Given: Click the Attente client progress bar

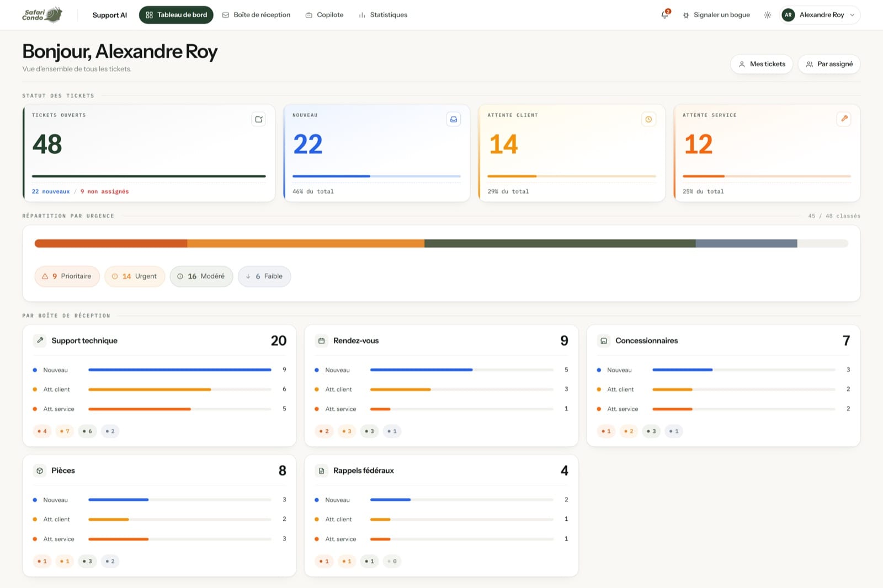Looking at the screenshot, I should click(572, 176).
